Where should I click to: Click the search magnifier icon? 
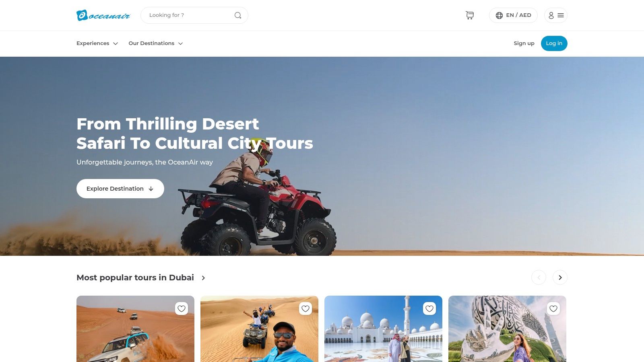pyautogui.click(x=238, y=15)
